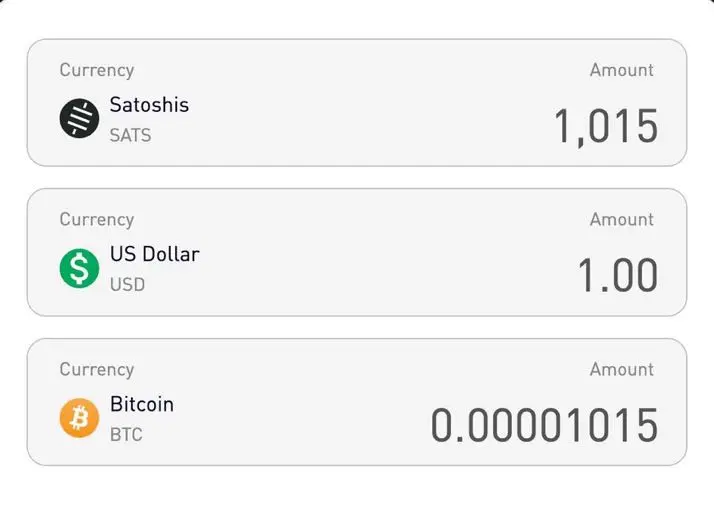This screenshot has width=714, height=525.
Task: Click the orange Bitcoin logo icon
Action: 79,418
